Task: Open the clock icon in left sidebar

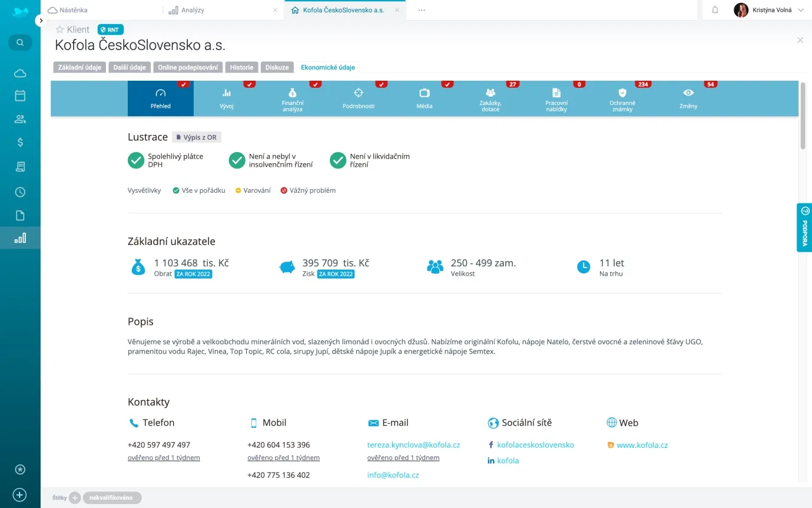Action: pos(20,192)
